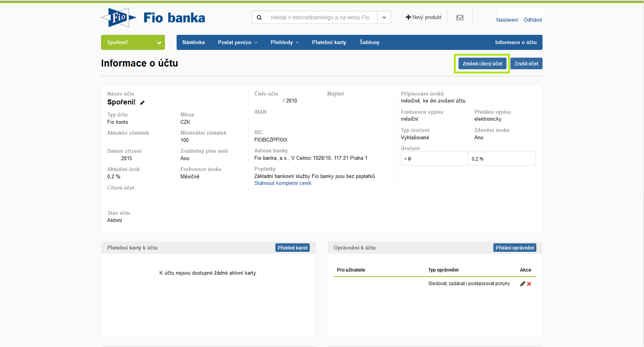Edit account name with pencil icon
Screen dimensions: 644x347
[x=142, y=103]
